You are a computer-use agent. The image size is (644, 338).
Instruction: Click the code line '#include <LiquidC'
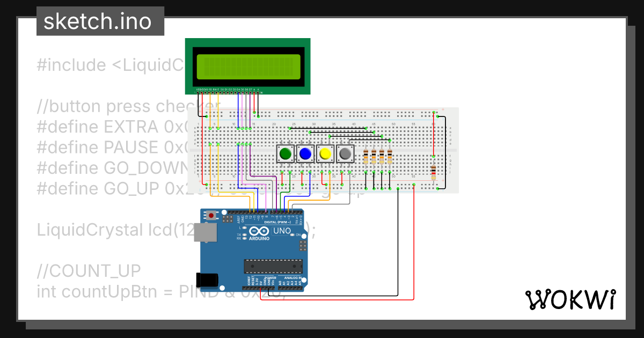point(110,65)
